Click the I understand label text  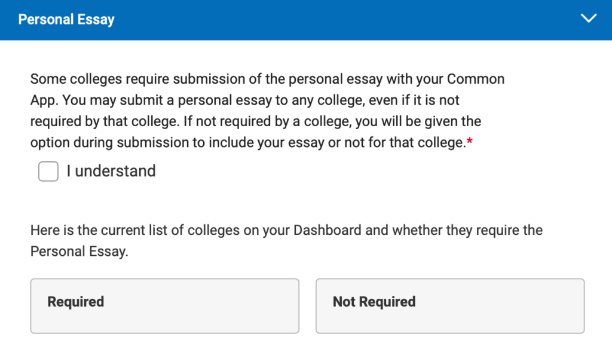[x=111, y=172]
